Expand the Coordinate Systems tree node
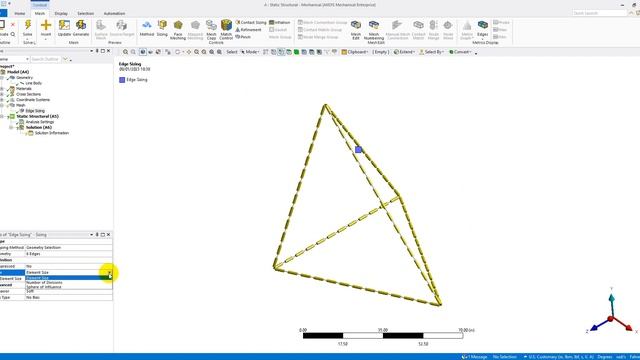640x360 pixels. click(2, 100)
